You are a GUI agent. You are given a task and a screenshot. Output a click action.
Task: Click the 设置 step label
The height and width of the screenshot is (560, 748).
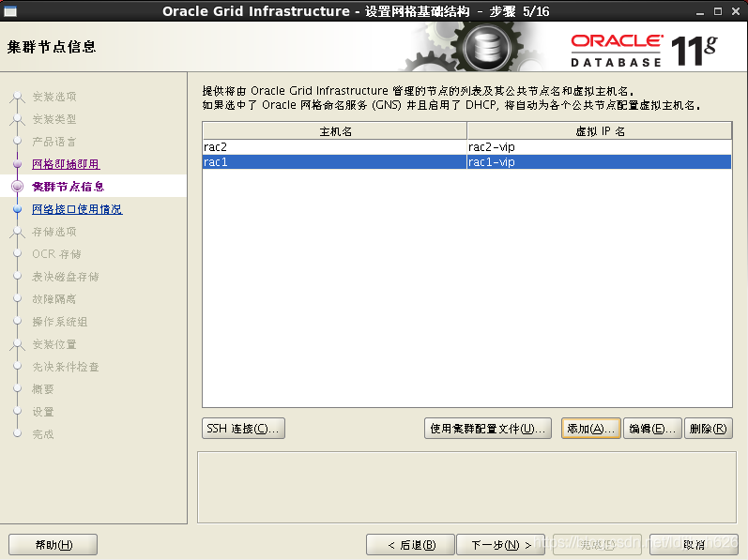pos(43,412)
